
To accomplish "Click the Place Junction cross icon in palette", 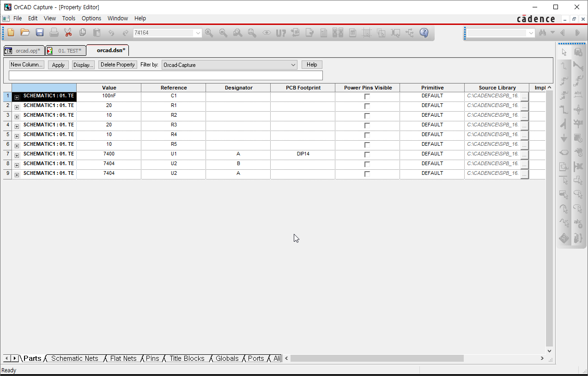I will click(578, 109).
